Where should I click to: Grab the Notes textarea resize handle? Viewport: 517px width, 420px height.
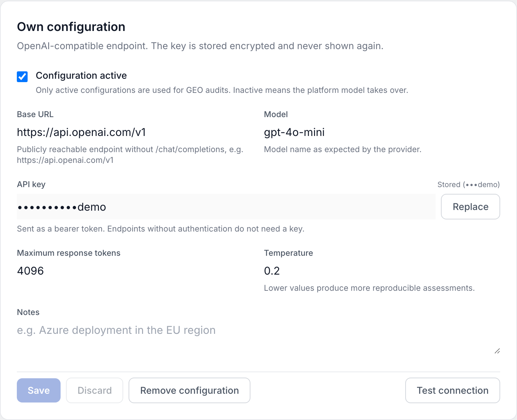497,351
